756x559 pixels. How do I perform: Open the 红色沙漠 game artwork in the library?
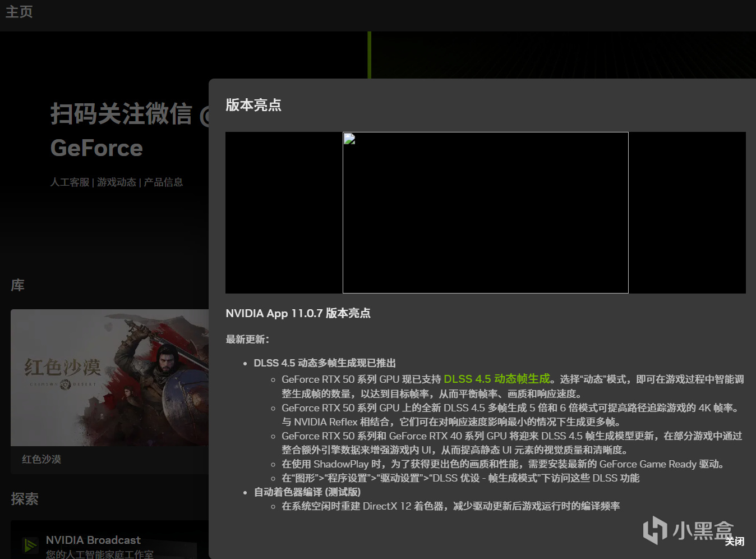110,378
